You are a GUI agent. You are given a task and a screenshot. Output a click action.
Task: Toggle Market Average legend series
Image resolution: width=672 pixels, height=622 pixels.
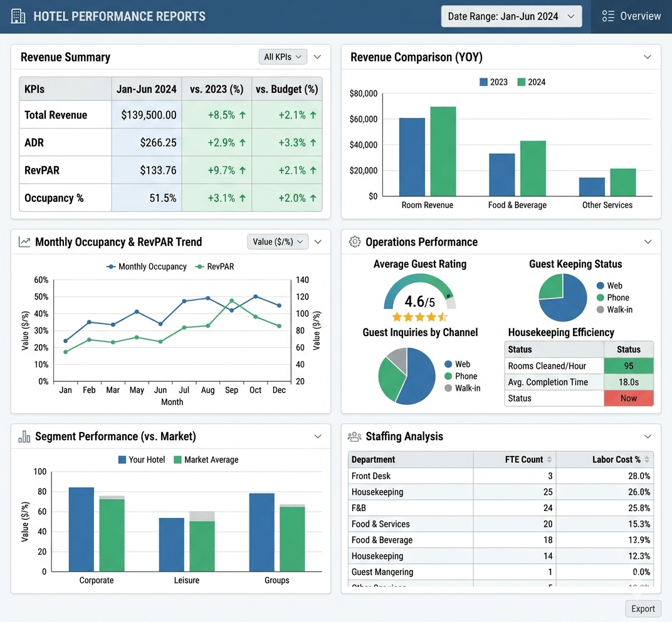tap(206, 460)
